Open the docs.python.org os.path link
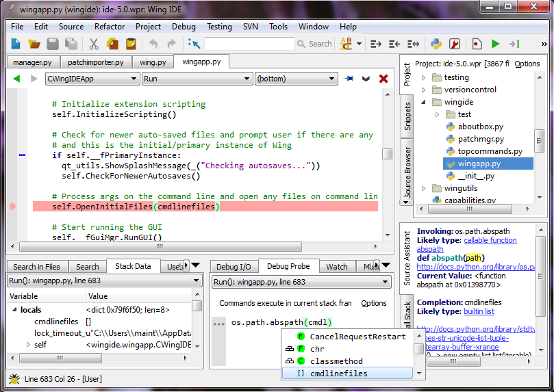Screen dimensions: 554x392 475,267
